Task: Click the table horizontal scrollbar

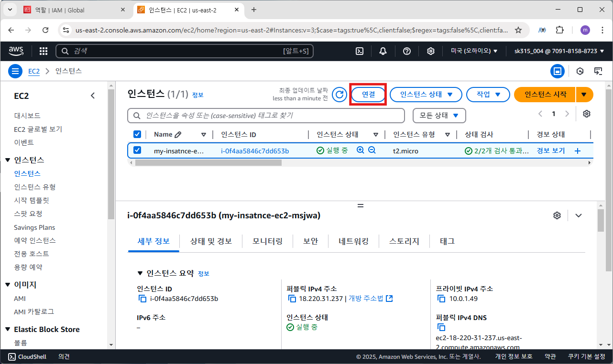Action: point(208,162)
